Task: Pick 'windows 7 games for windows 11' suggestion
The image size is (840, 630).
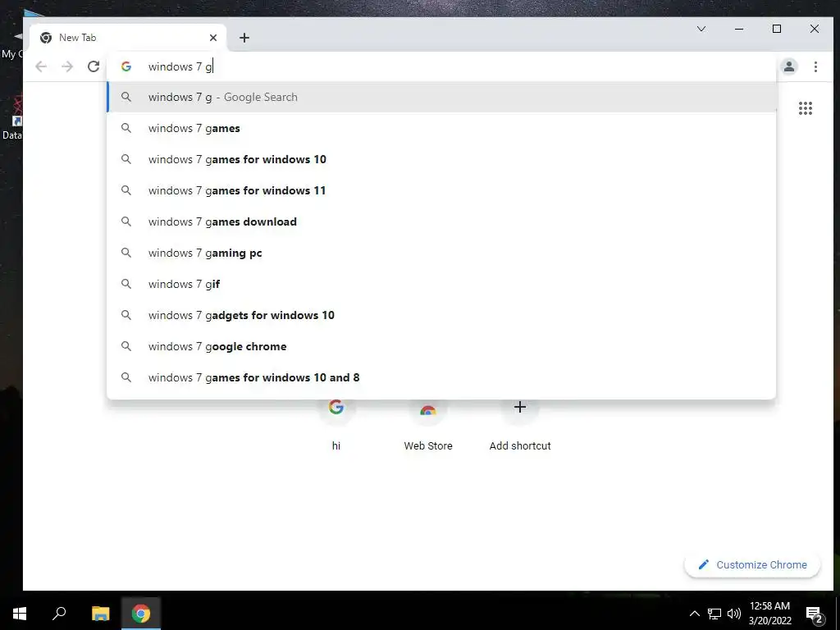Action: [442, 190]
